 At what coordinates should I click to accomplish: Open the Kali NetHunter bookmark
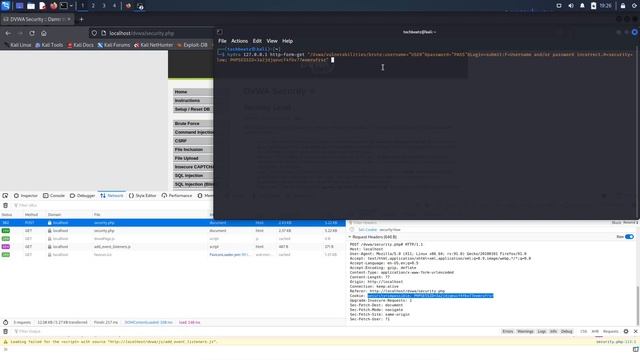click(153, 45)
